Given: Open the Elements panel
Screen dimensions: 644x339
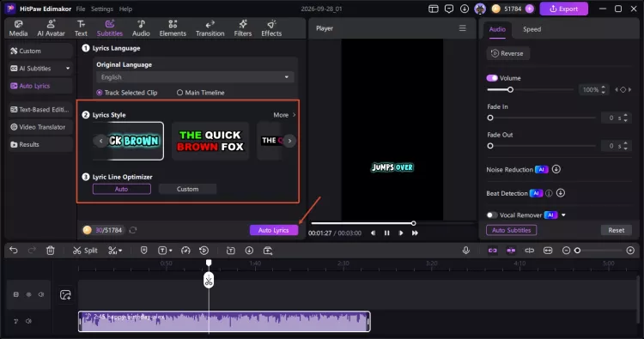Looking at the screenshot, I should (173, 28).
